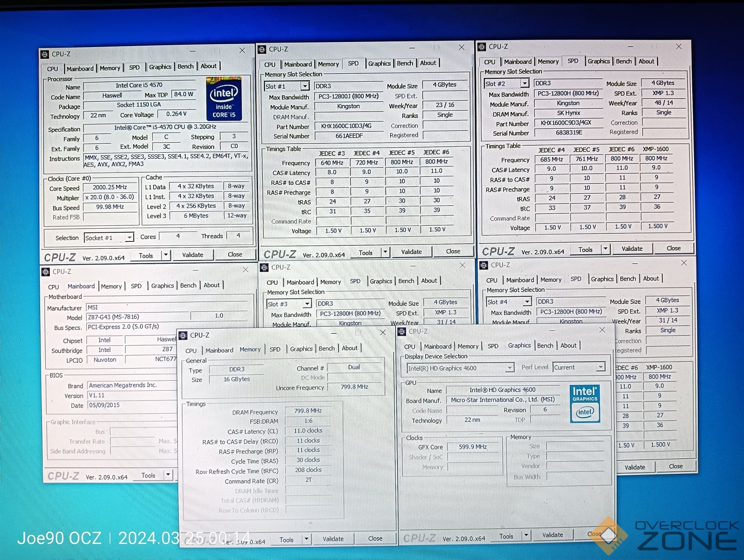Close the Memory tab CPU-Z window
Viewport: 744px width, 560px height.
pos(383,332)
